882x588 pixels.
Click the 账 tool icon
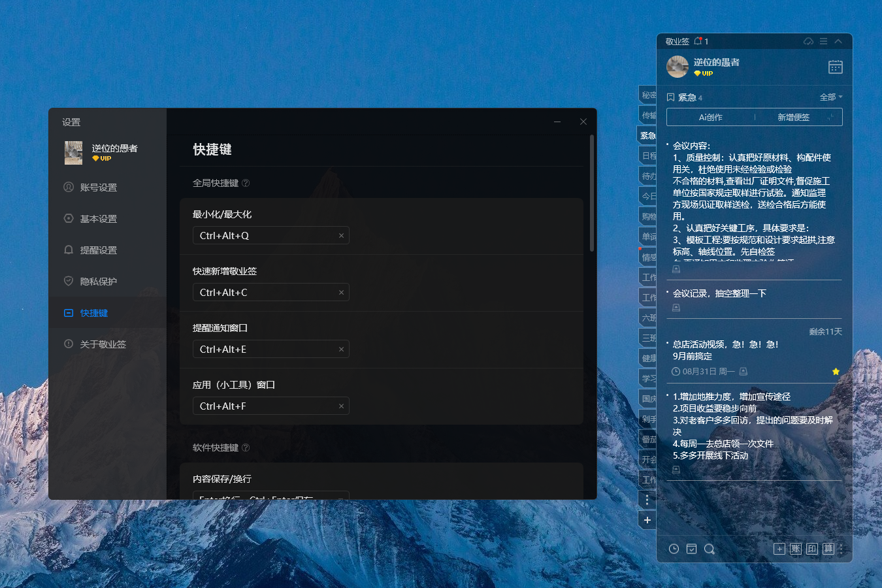click(x=796, y=549)
